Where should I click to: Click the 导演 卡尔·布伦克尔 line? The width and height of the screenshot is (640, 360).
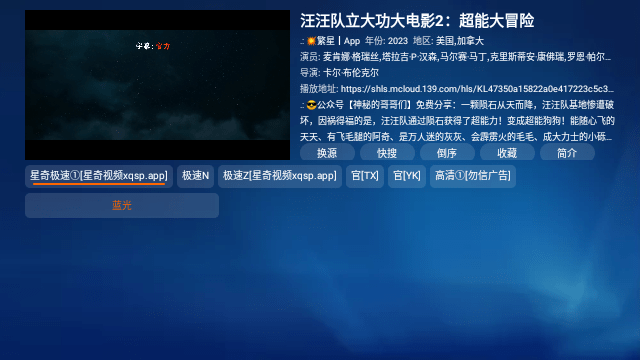pos(340,73)
